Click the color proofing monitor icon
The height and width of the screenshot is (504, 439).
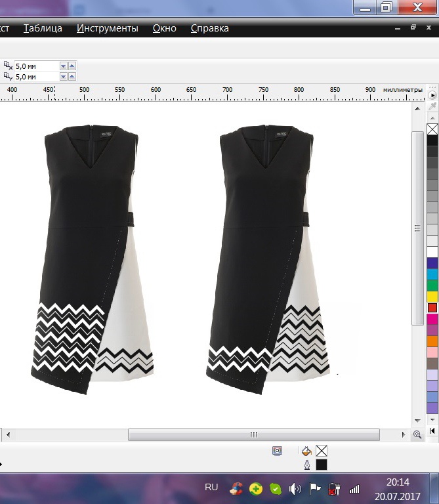point(278,451)
